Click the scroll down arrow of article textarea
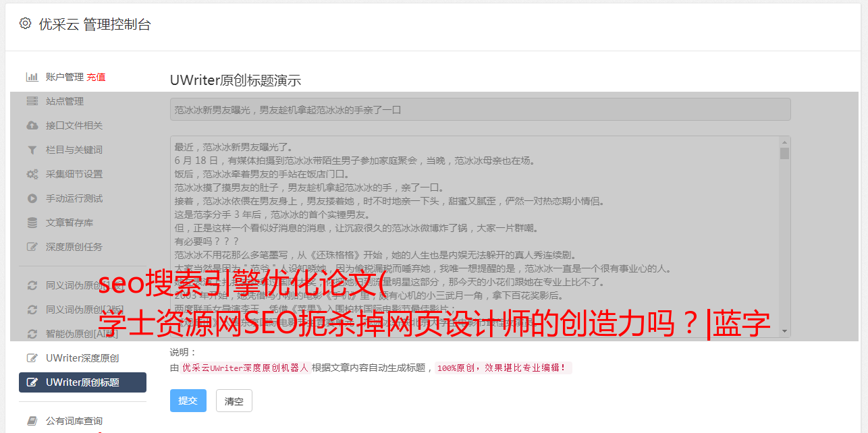 coord(784,331)
